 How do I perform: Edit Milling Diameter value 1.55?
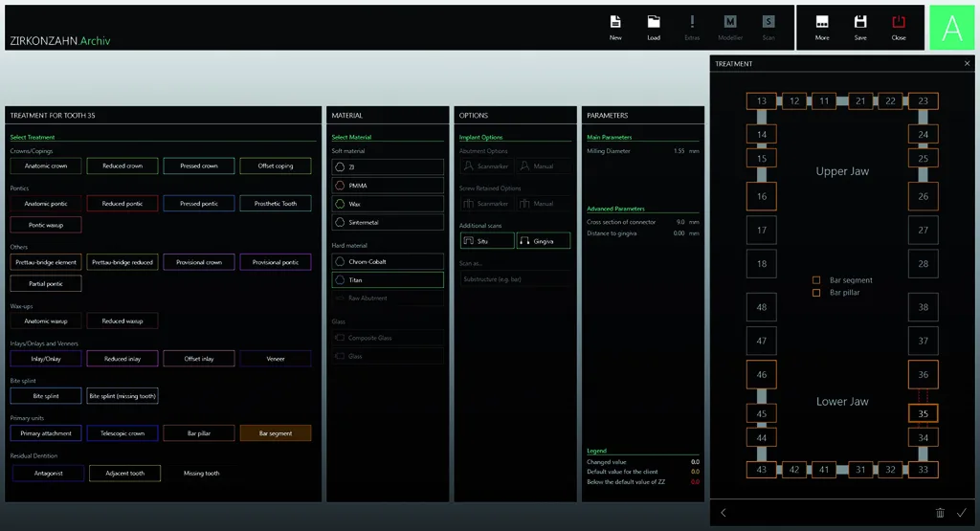tap(679, 151)
